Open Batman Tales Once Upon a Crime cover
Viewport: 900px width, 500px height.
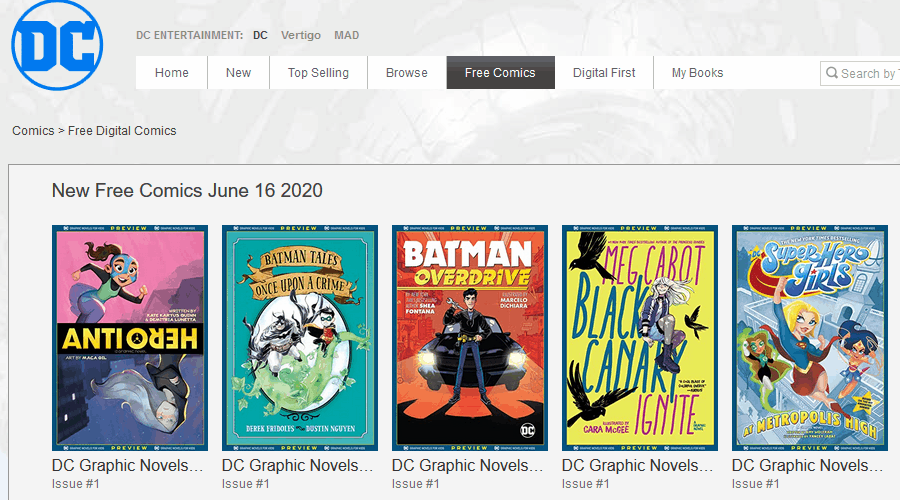pyautogui.click(x=300, y=338)
